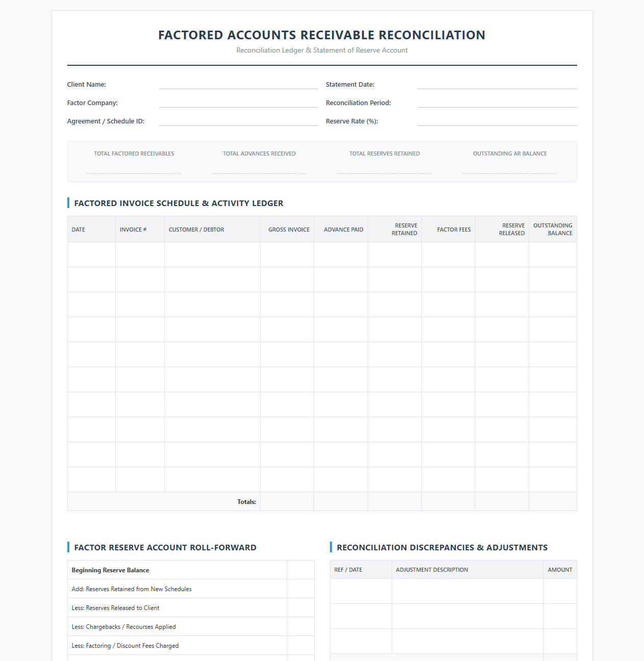Click the Total Advances Received value line

point(259,168)
